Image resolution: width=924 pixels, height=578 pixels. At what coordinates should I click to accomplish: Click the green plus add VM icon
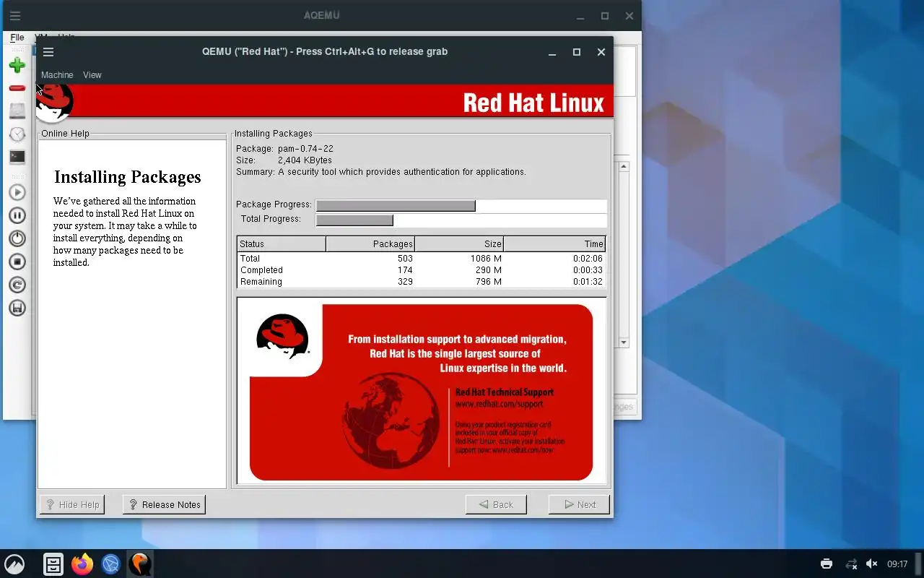(x=17, y=65)
